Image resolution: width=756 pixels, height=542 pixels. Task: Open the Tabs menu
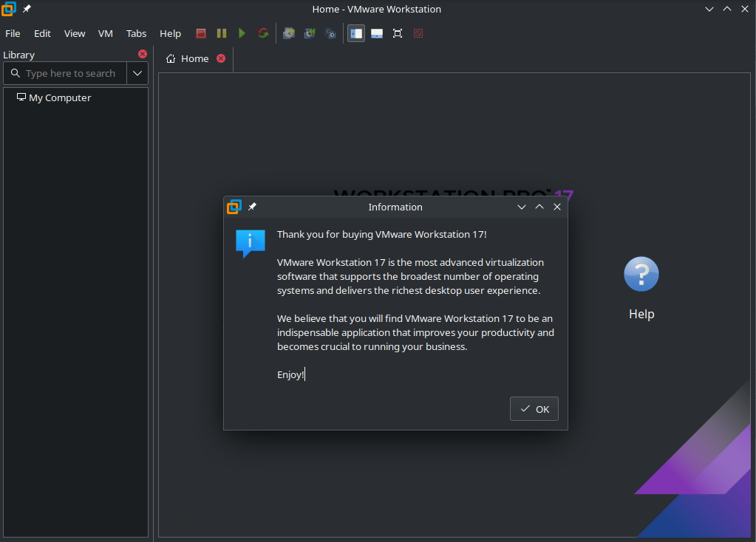pyautogui.click(x=136, y=33)
